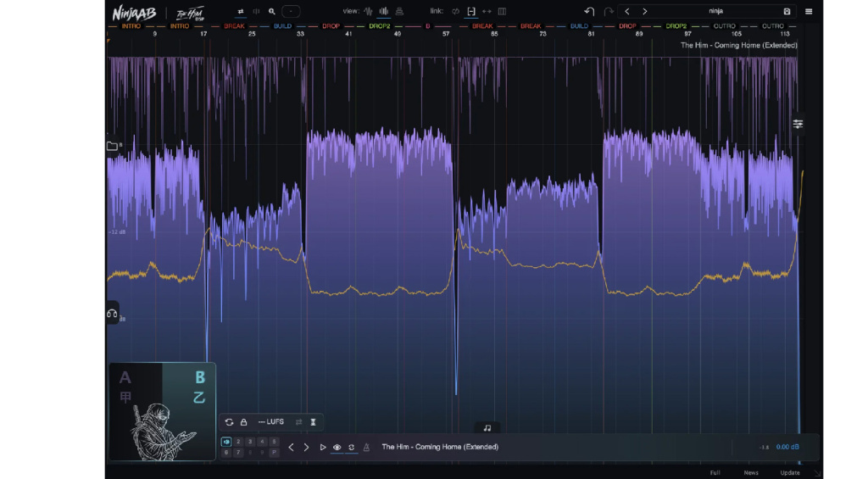Jump to first BREAK section marker

234,26
